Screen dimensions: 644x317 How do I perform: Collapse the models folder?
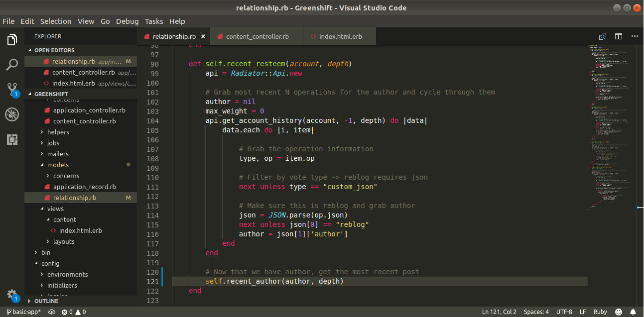click(x=81, y=165)
